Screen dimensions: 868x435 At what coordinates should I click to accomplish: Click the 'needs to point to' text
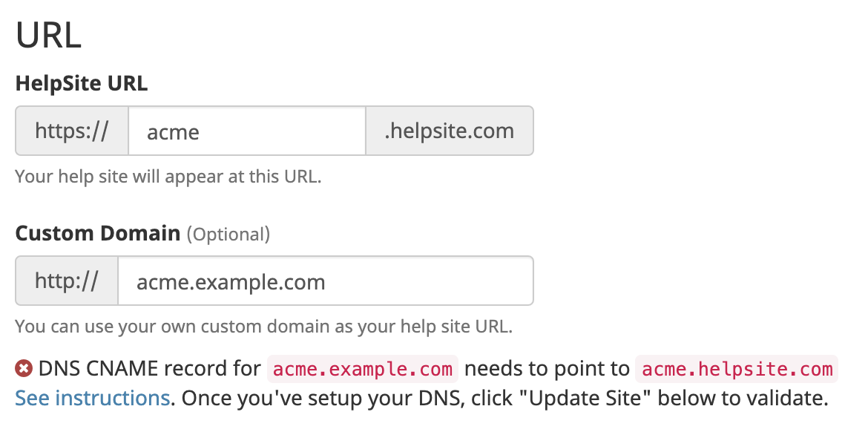coord(547,368)
